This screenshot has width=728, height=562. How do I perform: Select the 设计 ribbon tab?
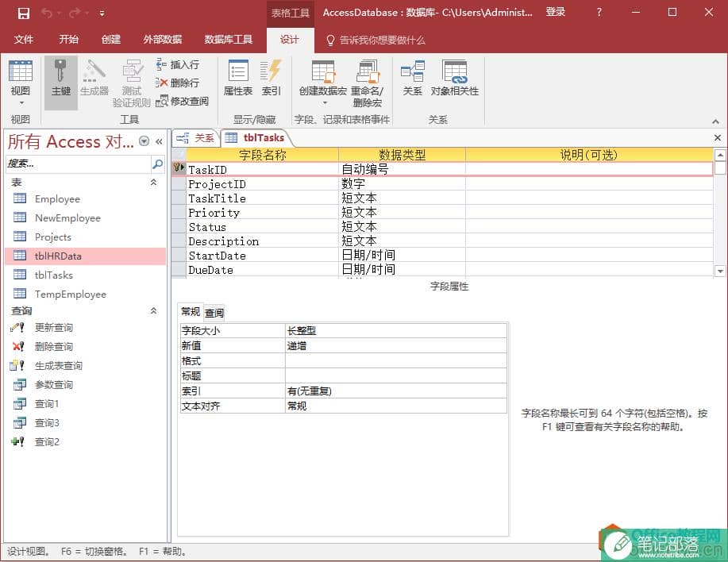289,40
